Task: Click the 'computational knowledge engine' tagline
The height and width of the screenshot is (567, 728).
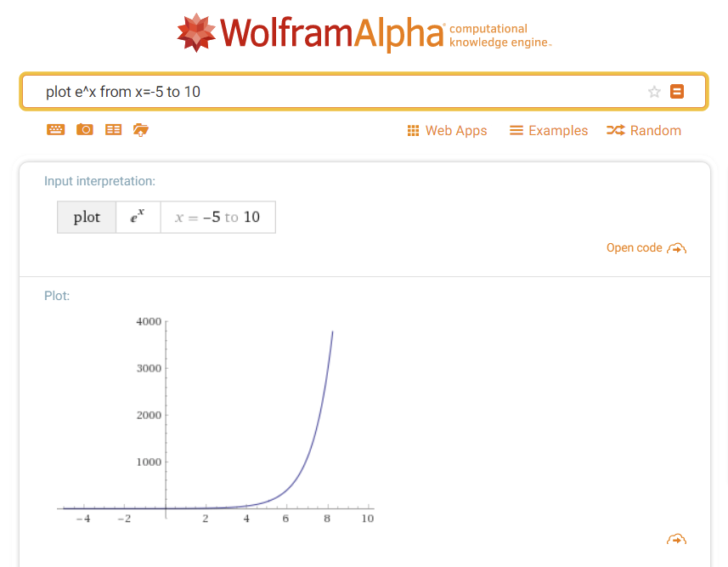Action: [500, 36]
